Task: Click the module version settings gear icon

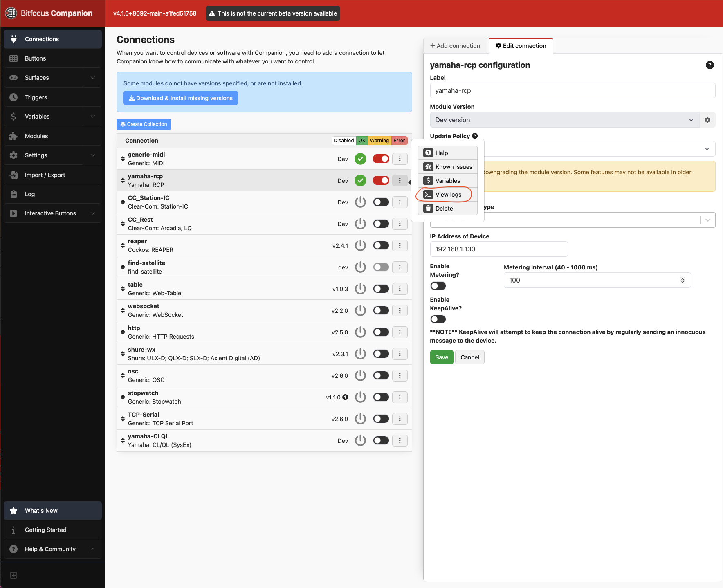Action: [x=707, y=120]
